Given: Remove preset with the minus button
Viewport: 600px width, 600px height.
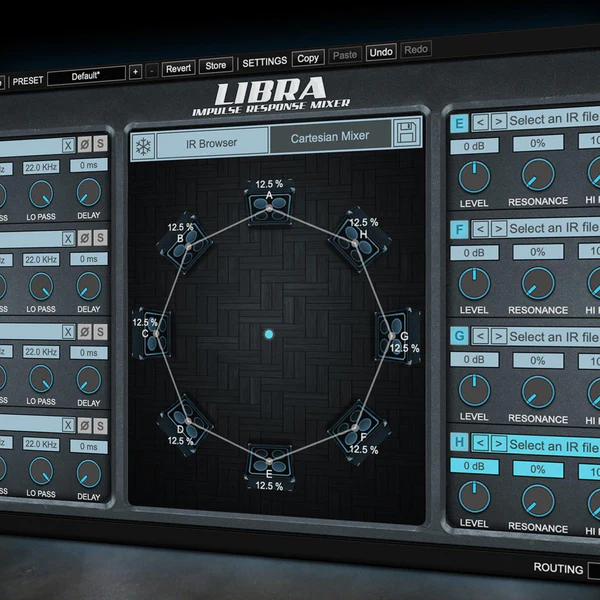Looking at the screenshot, I should (152, 71).
